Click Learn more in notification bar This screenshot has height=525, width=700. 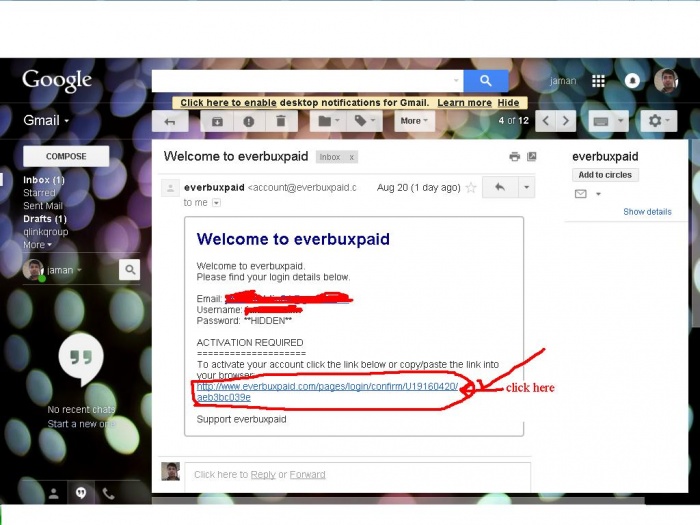[x=464, y=103]
